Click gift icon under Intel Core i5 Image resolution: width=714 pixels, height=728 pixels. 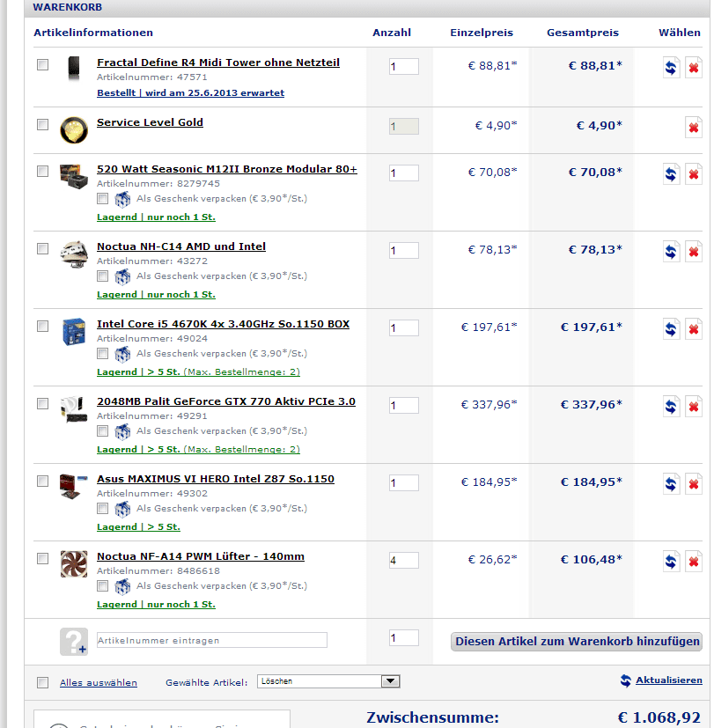[122, 354]
